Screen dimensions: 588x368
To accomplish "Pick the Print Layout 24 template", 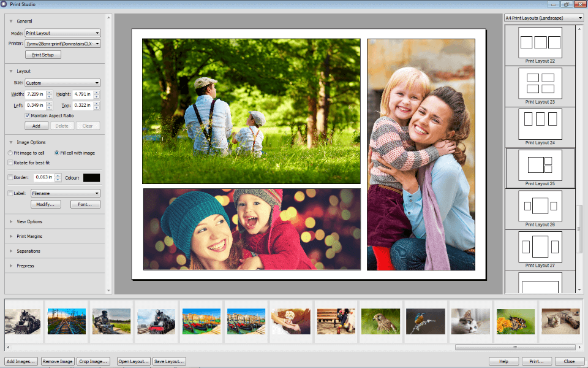I will (540, 126).
